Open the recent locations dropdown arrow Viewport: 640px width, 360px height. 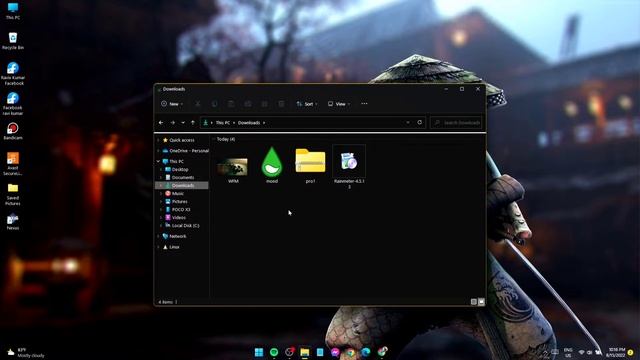[183, 122]
